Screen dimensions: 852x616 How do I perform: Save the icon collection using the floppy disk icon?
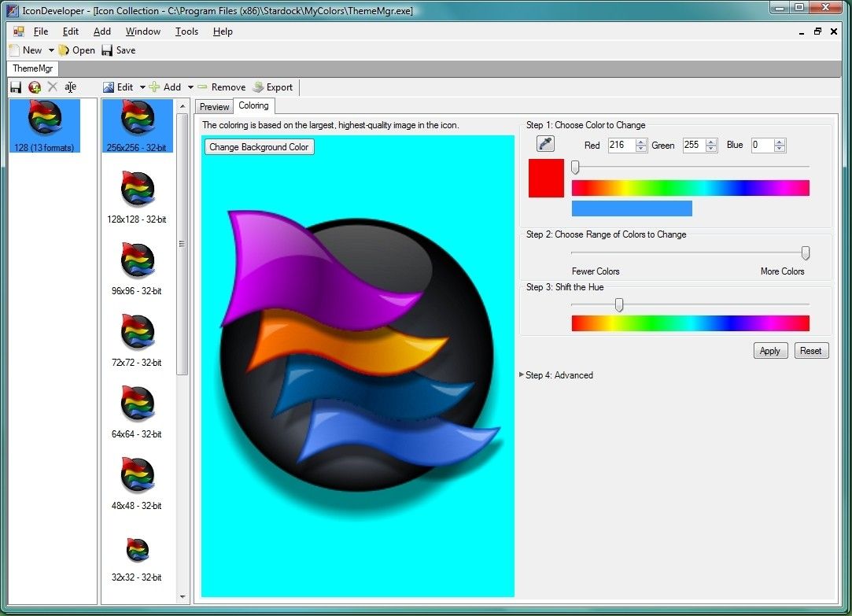point(15,87)
